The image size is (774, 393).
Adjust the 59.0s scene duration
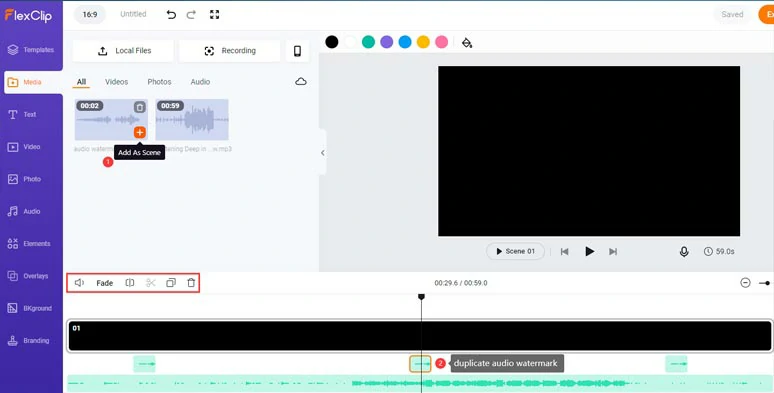(719, 251)
